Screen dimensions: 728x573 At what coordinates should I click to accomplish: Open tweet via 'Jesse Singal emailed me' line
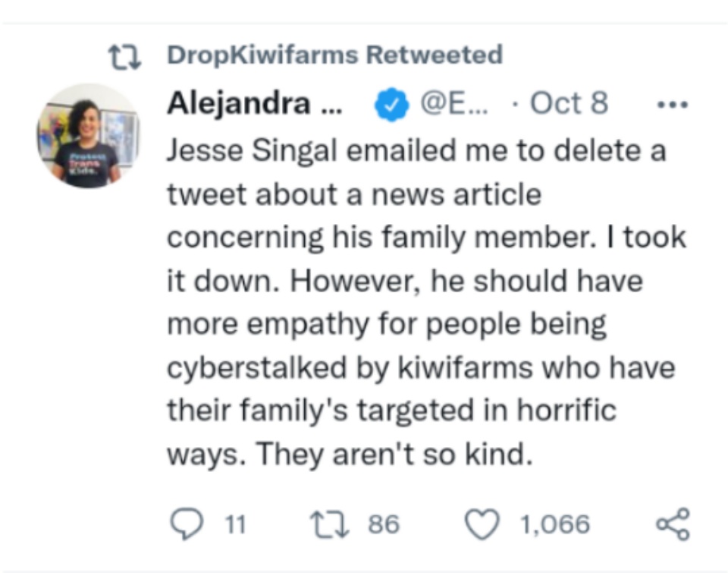pyautogui.click(x=416, y=151)
